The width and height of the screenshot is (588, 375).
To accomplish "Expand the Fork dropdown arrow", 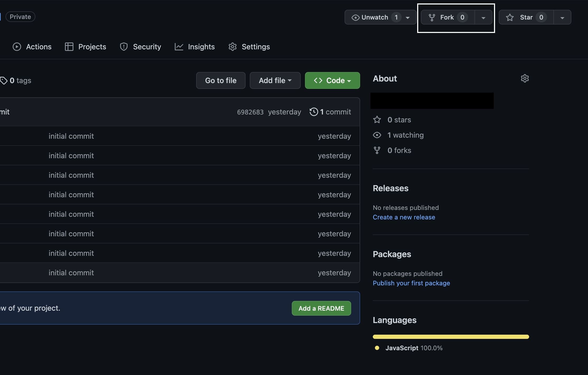I will (483, 18).
